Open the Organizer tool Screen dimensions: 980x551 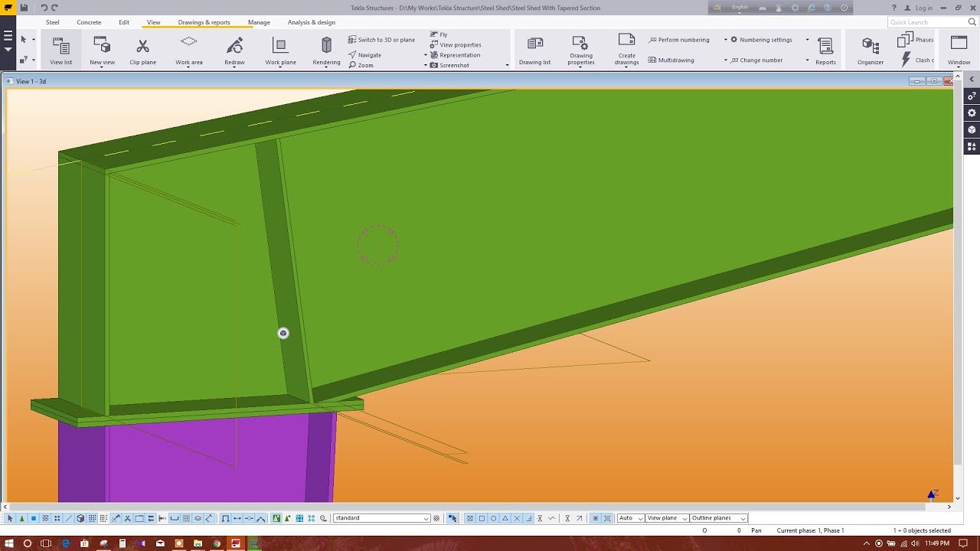coord(869,47)
